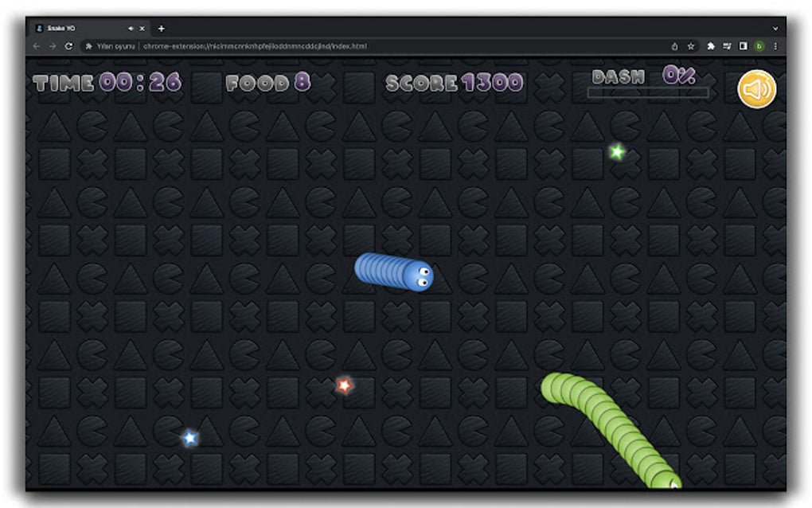Click the pinned extension icon beside the puzzle piece
The width and height of the screenshot is (812, 508).
(727, 46)
